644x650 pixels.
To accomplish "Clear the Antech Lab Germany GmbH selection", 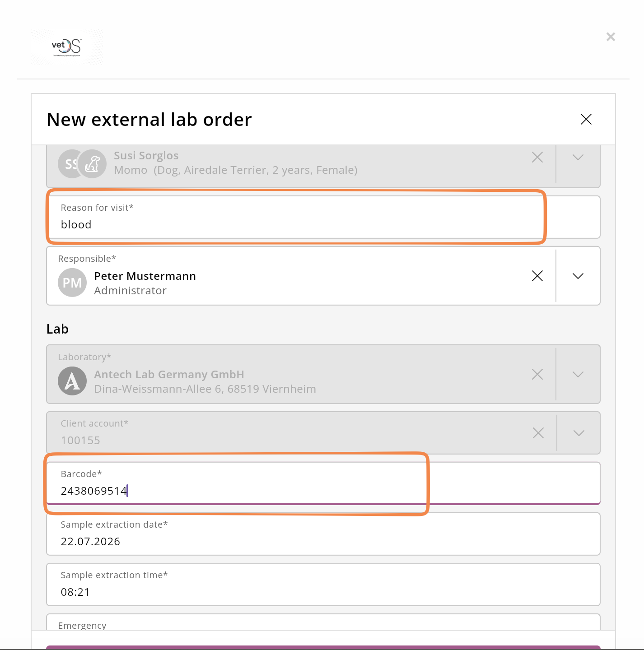I will 537,374.
